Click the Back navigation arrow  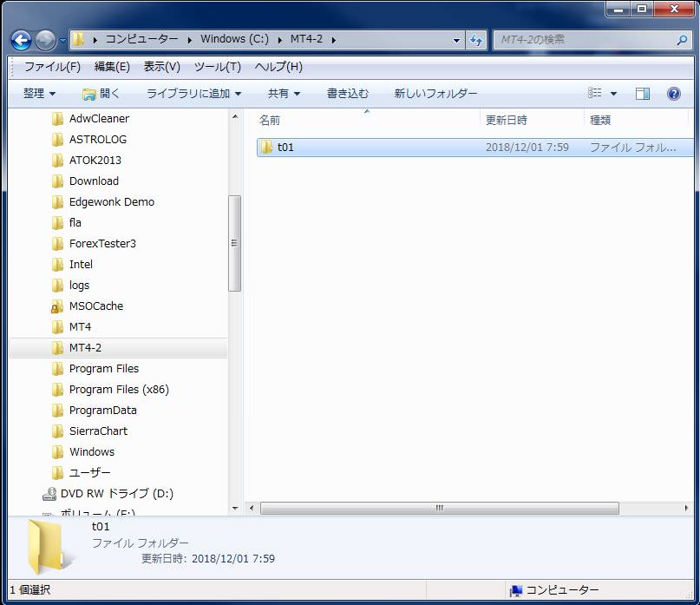[19, 39]
